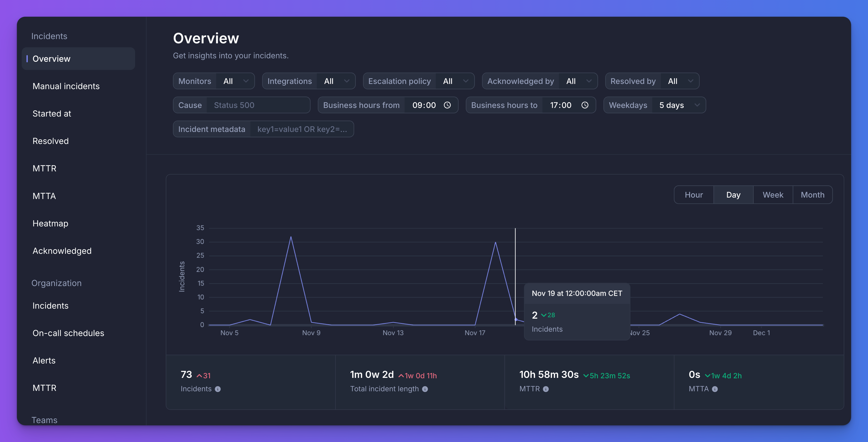868x442 pixels.
Task: Navigate to On-call schedules
Action: [68, 333]
